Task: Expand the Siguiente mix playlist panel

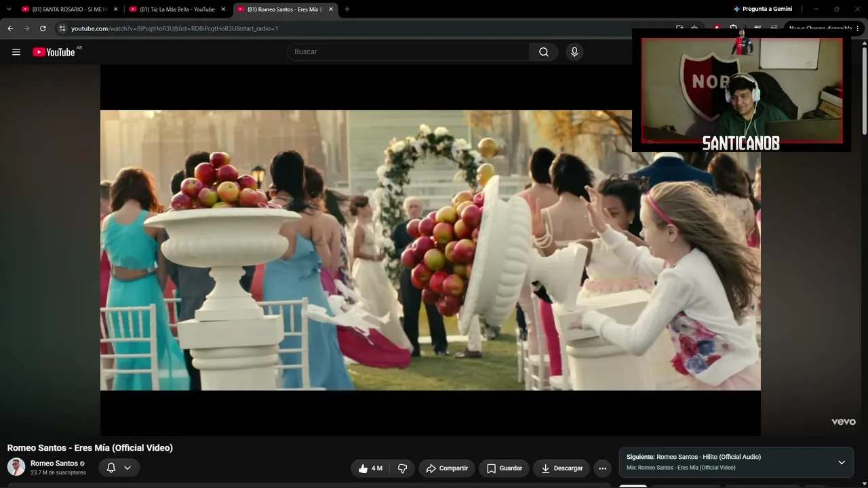Action: coord(842,462)
